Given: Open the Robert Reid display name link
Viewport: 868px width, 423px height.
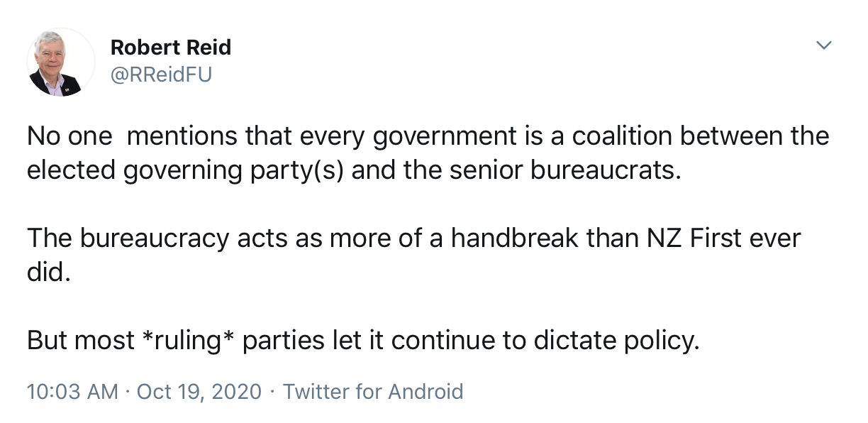Looking at the screenshot, I should (170, 48).
